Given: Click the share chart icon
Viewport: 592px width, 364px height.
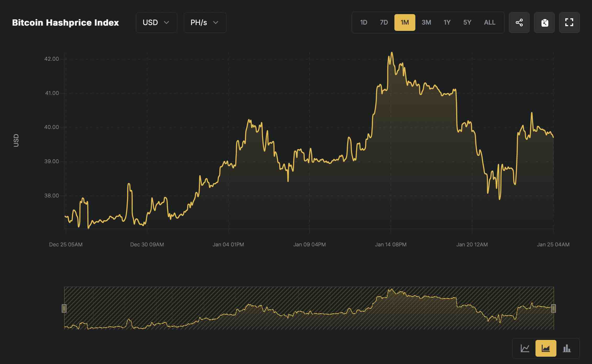Looking at the screenshot, I should 519,22.
